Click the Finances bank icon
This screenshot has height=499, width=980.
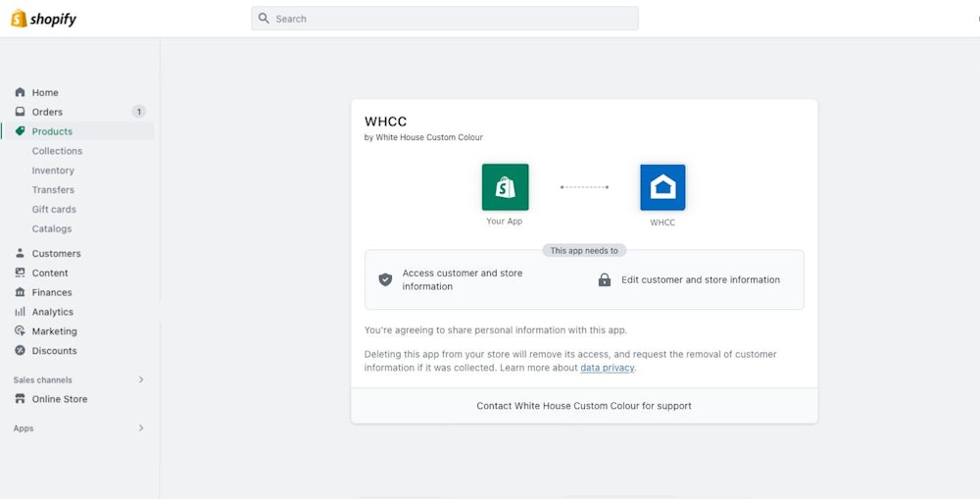click(20, 292)
